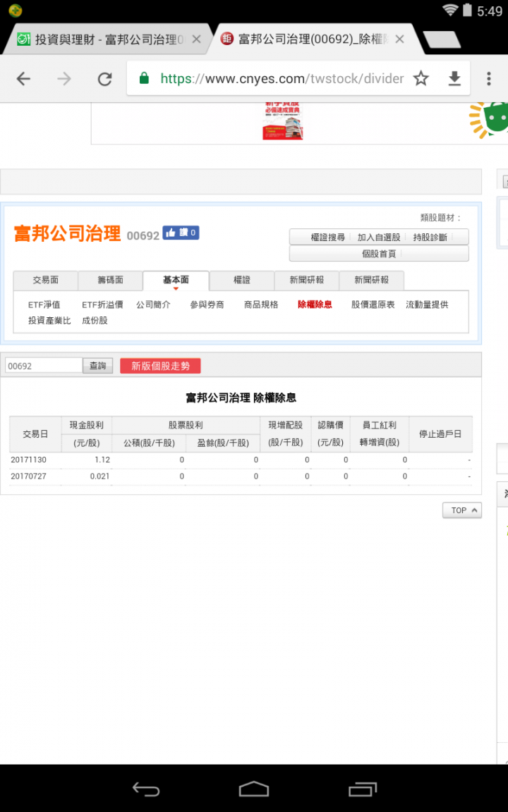Select date cell 20170727
The height and width of the screenshot is (812, 508).
tap(28, 476)
